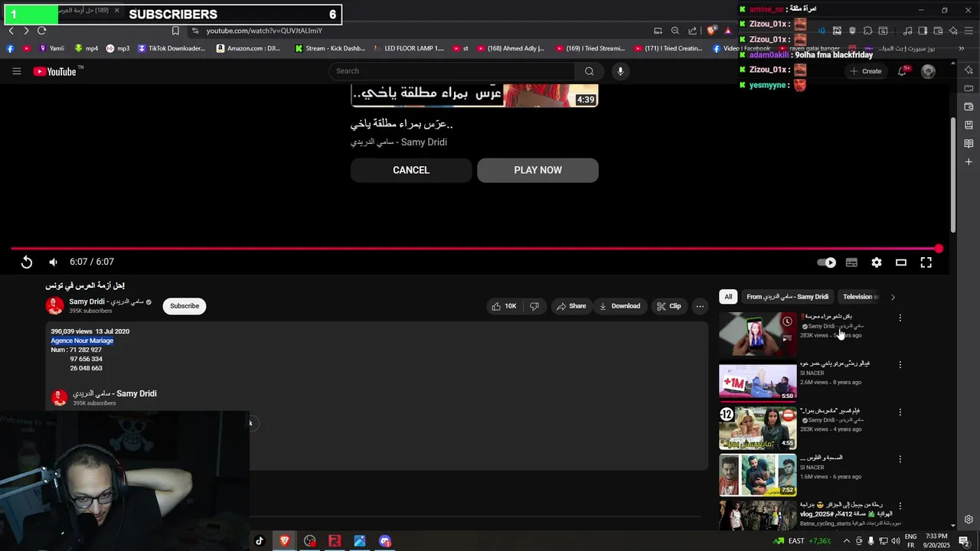This screenshot has width=980, height=551.
Task: Share the video
Action: [571, 306]
